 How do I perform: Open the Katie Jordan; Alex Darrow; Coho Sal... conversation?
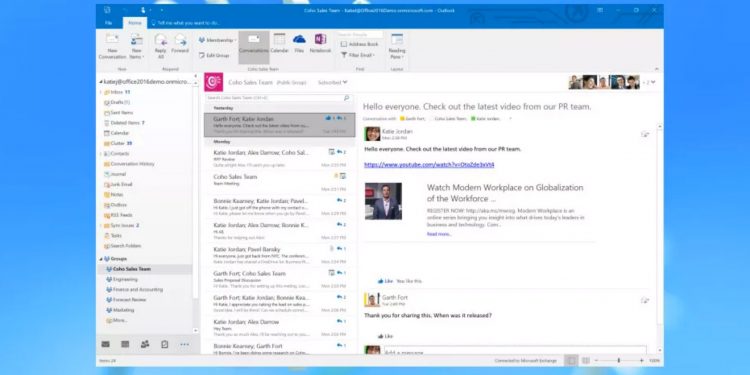click(280, 158)
